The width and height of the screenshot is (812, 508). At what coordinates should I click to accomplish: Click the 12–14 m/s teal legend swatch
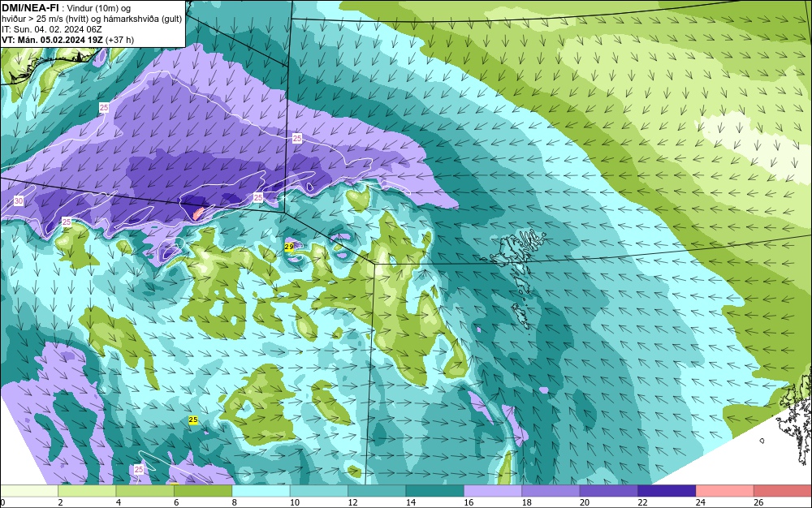click(x=377, y=491)
